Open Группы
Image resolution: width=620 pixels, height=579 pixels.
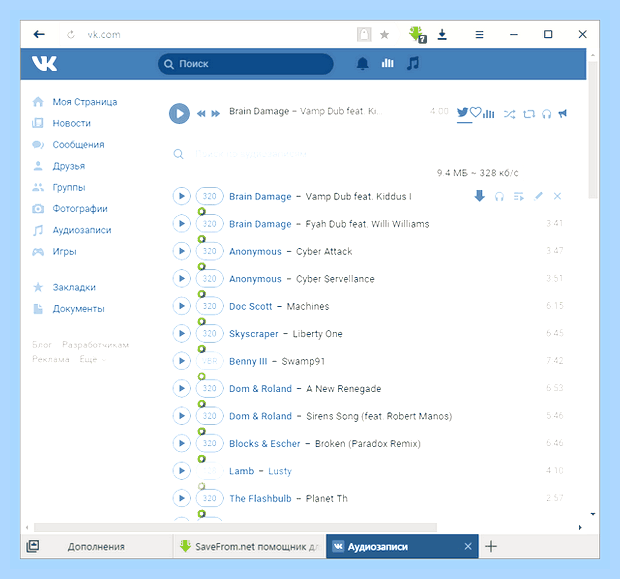[69, 187]
